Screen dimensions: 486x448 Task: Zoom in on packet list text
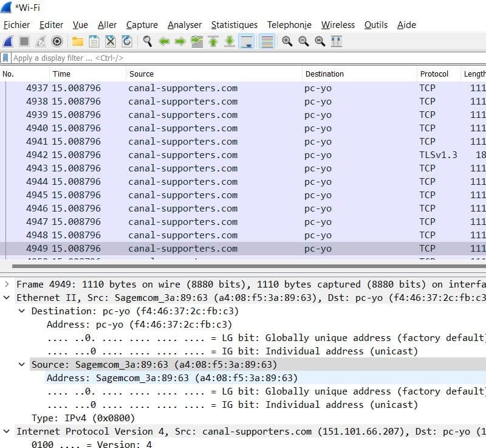coord(287,41)
